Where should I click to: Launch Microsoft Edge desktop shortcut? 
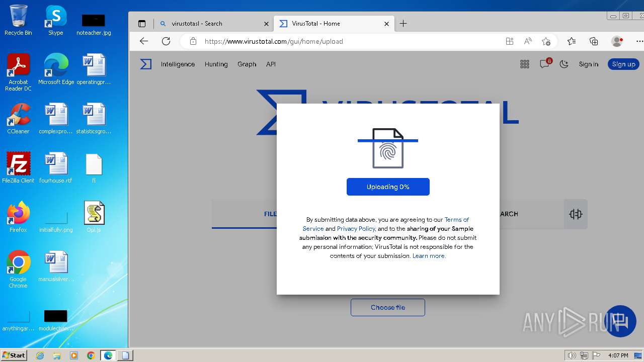point(56,69)
